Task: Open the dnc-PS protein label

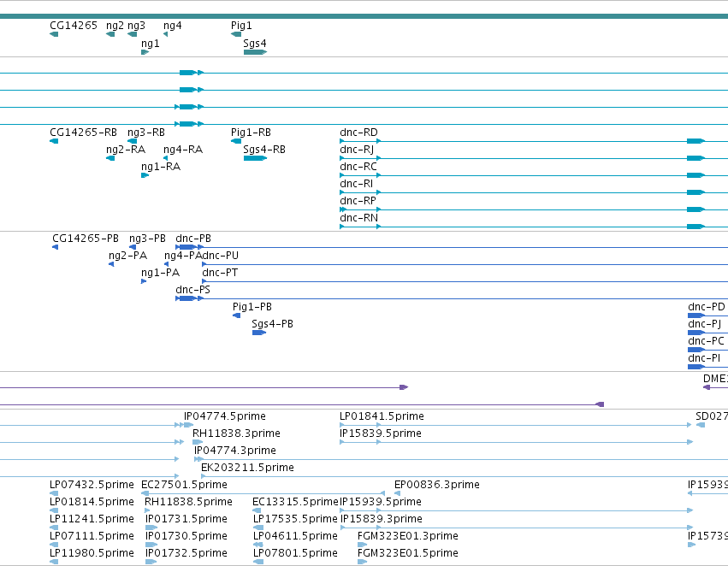Action: pos(192,290)
